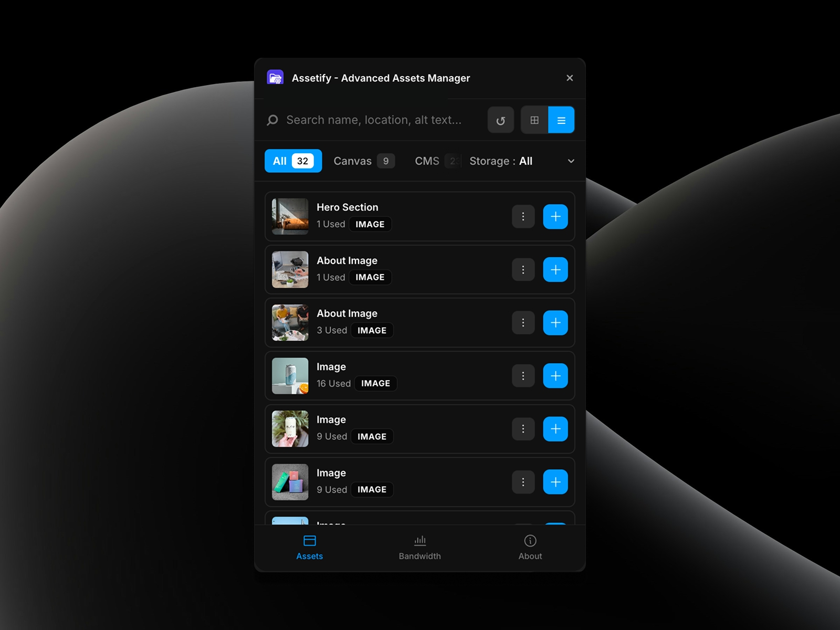Click the Hero Section thumbnail preview
The image size is (840, 630).
(289, 216)
